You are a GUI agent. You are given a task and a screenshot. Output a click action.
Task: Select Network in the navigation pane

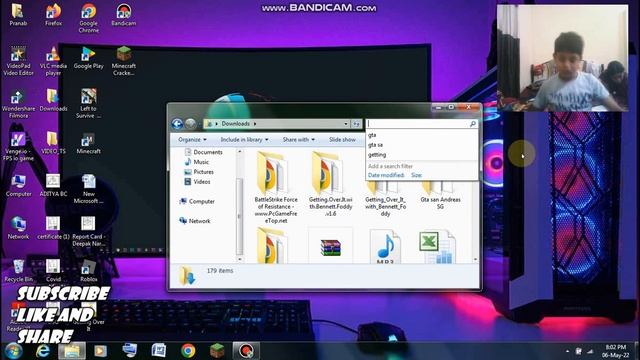[x=195, y=221]
